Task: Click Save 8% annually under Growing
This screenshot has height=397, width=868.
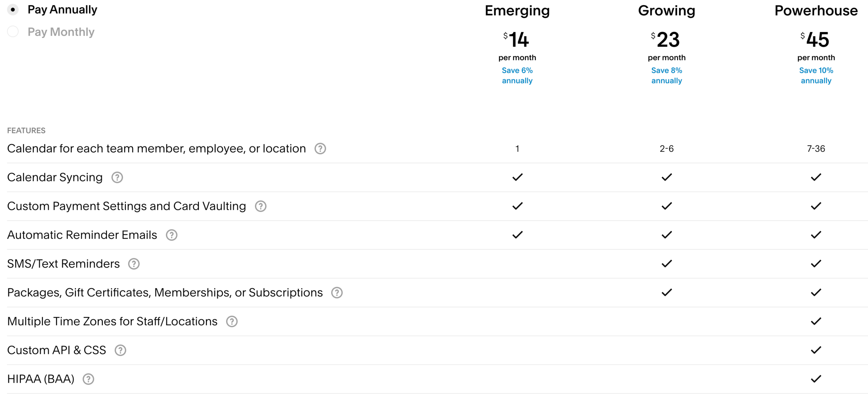Action: pos(666,75)
